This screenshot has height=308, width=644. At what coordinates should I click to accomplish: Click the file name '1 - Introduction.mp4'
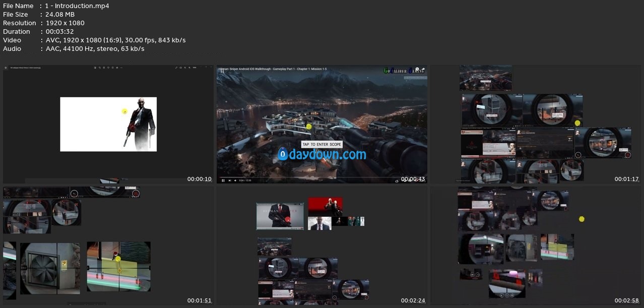(x=77, y=6)
